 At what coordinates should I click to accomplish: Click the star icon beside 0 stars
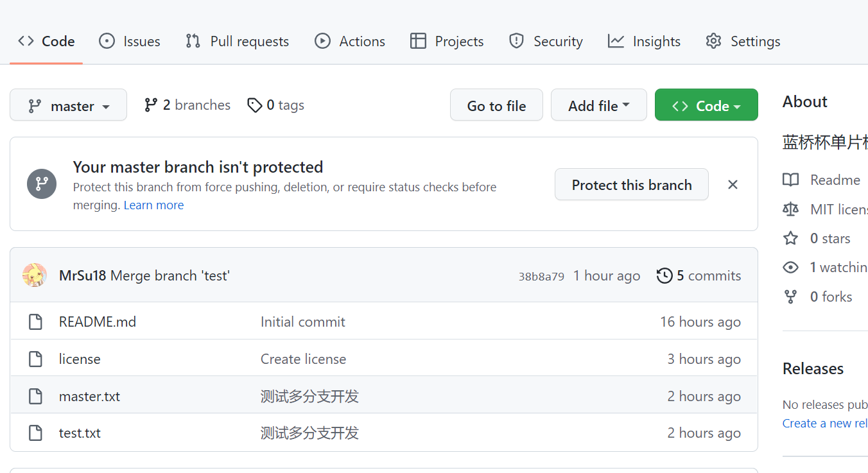791,239
